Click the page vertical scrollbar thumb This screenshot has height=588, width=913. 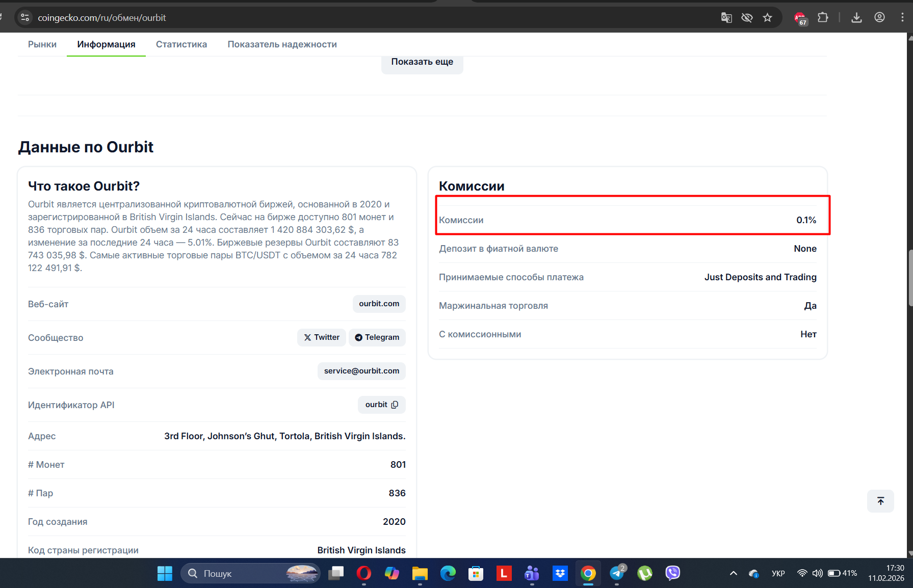[910, 278]
